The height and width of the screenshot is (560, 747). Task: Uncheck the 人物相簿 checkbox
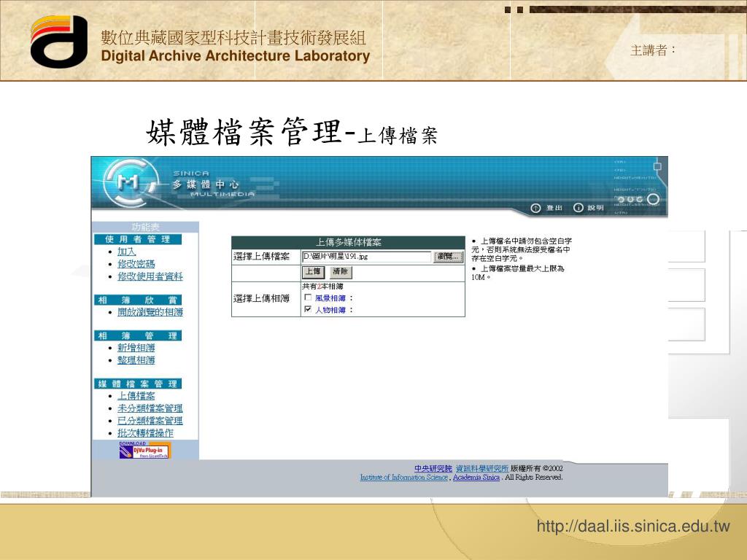(x=308, y=309)
